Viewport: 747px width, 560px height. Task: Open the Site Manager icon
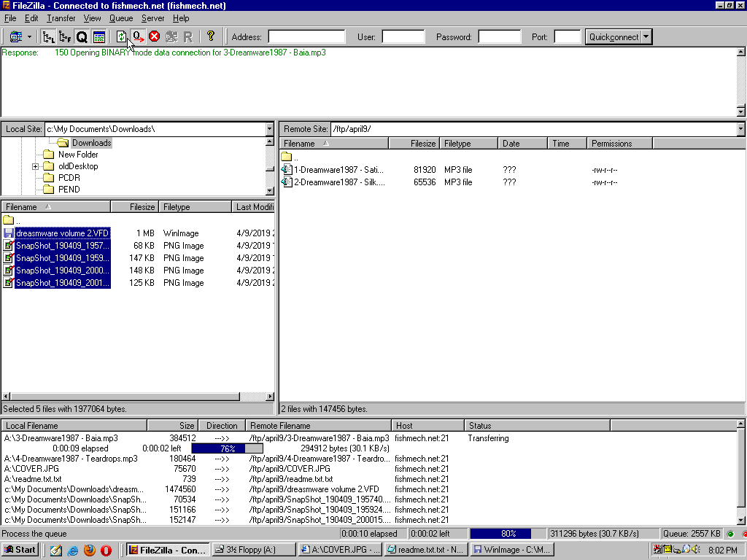15,36
